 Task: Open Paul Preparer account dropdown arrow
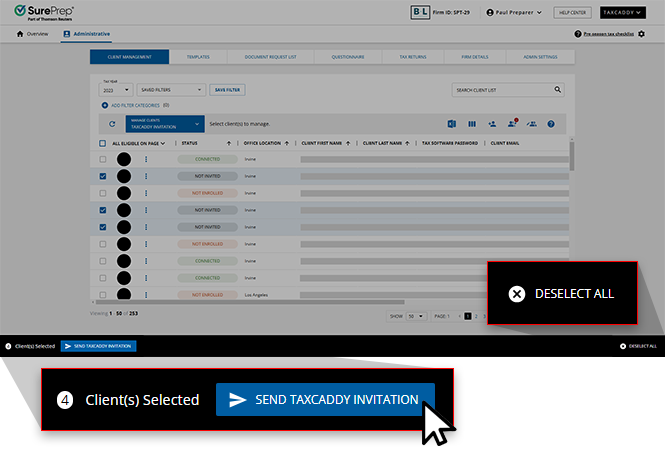tap(539, 13)
